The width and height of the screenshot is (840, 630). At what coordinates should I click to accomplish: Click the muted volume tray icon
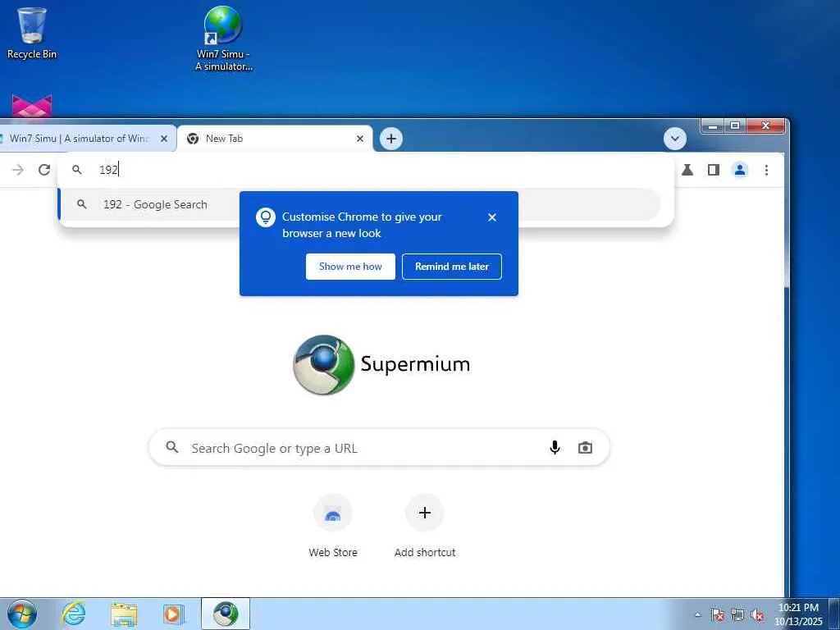point(757,614)
